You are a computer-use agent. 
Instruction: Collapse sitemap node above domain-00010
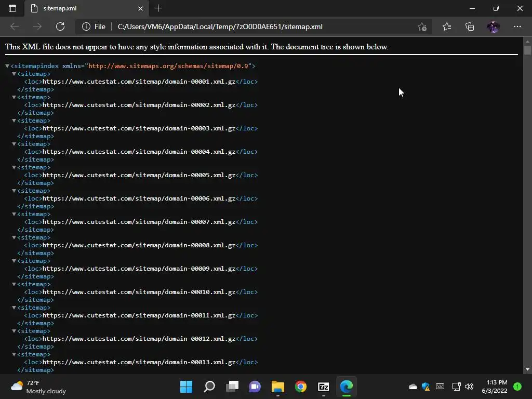pyautogui.click(x=14, y=284)
